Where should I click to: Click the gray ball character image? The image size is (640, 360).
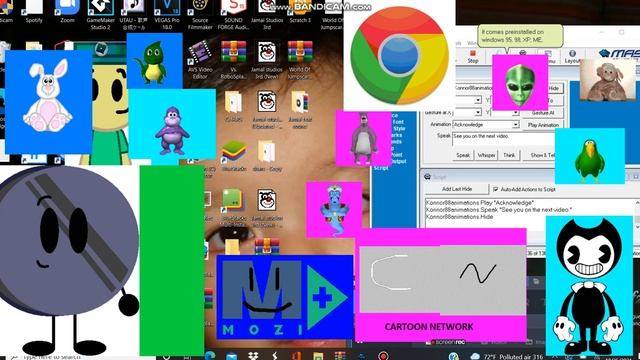pyautogui.click(x=69, y=261)
